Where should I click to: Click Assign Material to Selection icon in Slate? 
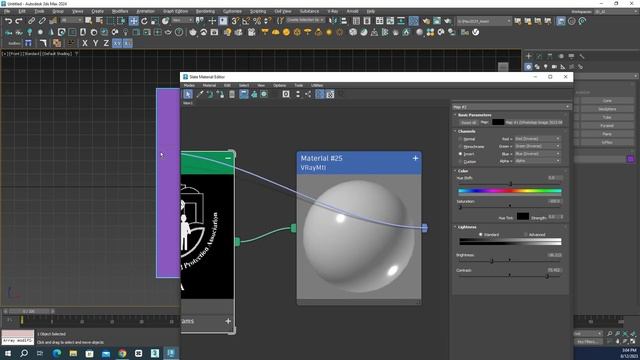[221, 94]
